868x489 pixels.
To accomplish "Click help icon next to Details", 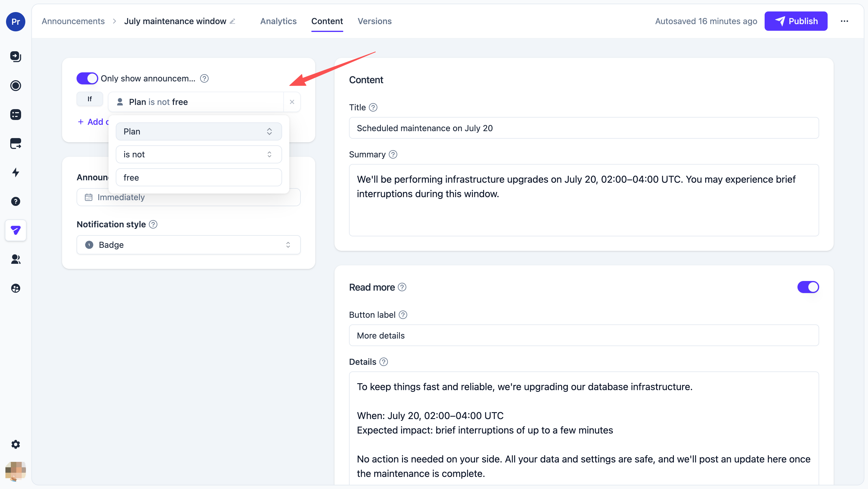I will (x=383, y=362).
